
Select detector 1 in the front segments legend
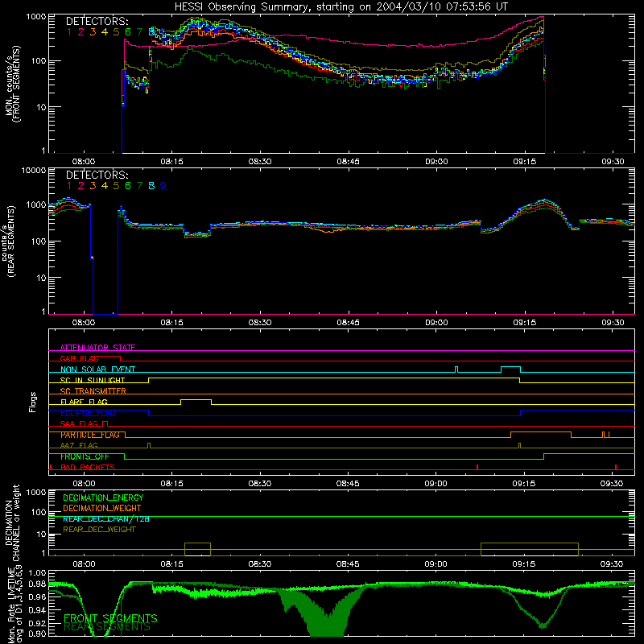[69, 32]
